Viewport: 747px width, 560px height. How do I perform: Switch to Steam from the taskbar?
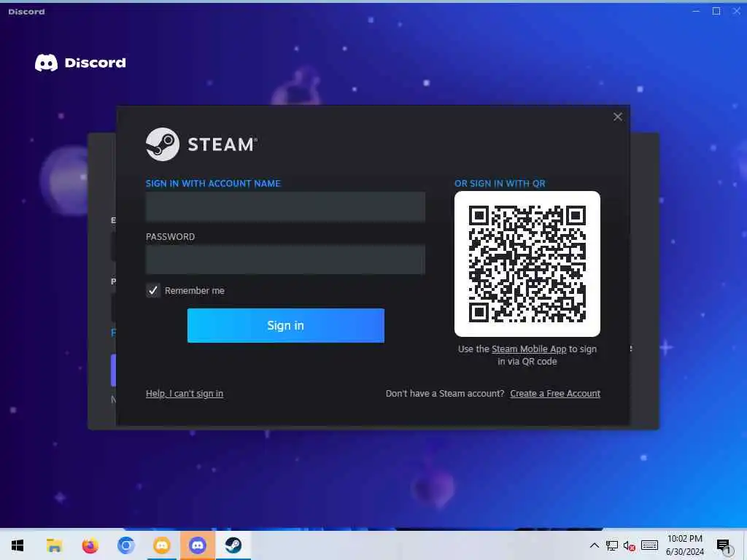(233, 545)
